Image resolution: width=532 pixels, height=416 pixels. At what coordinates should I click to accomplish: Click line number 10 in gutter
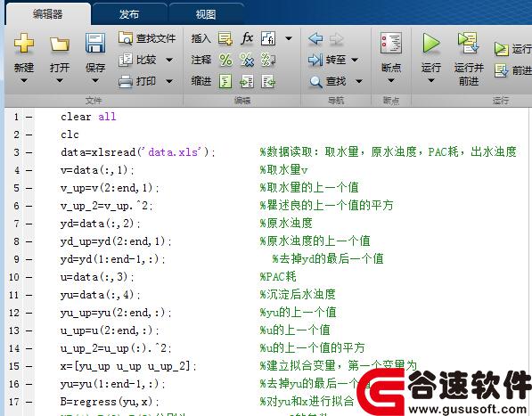click(14, 277)
